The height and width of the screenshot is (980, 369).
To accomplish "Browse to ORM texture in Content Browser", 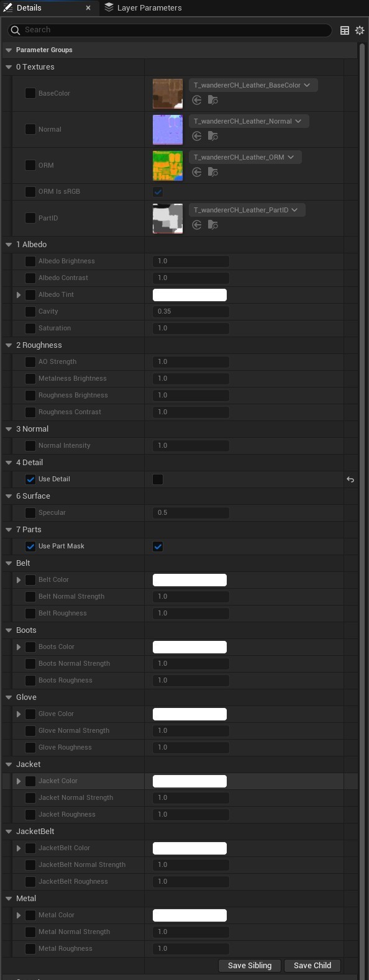I will coord(212,172).
